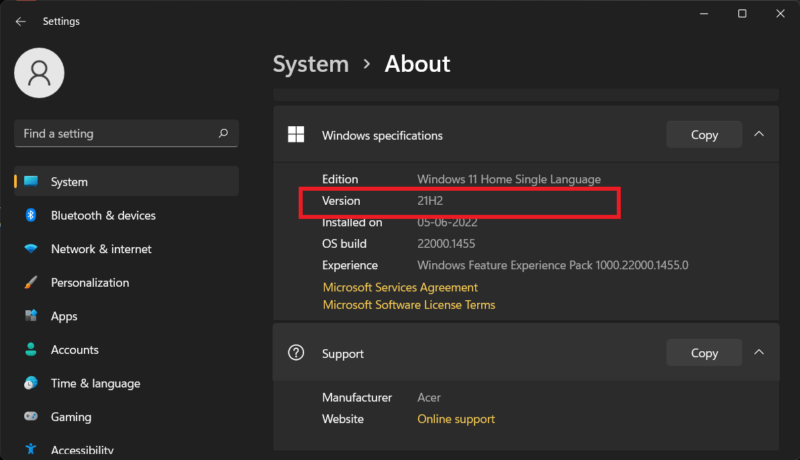Open Accounts settings
This screenshot has width=800, height=460.
coord(127,350)
